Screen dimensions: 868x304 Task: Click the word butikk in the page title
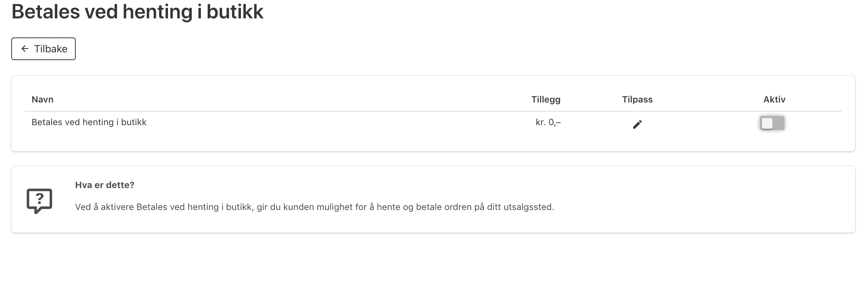tap(235, 12)
